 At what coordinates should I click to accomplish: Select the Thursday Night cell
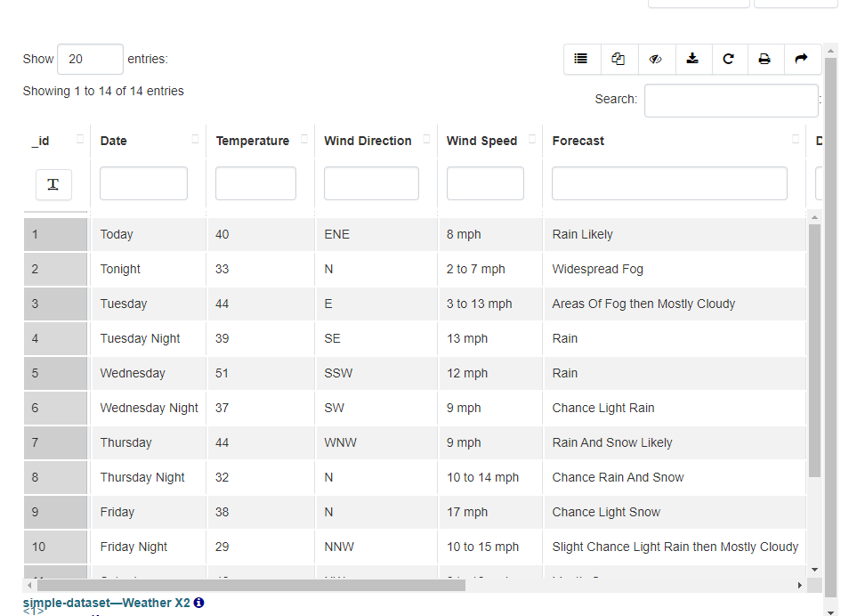tap(150, 477)
